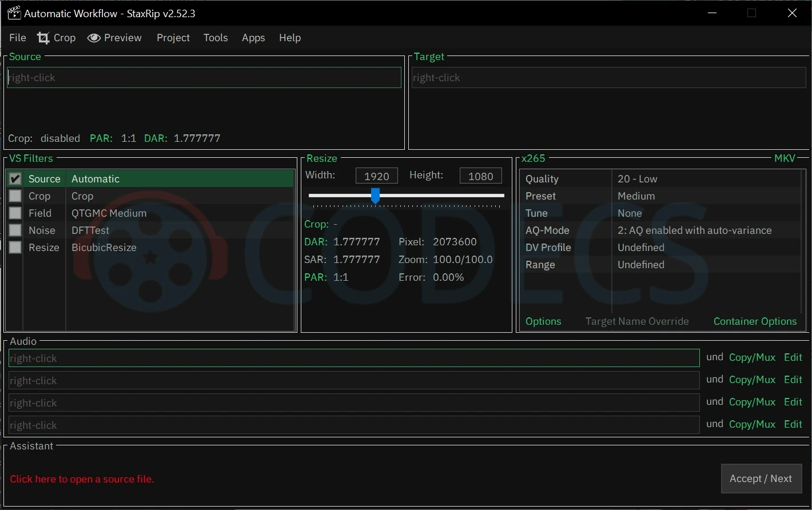Open encoder Options link

point(543,321)
